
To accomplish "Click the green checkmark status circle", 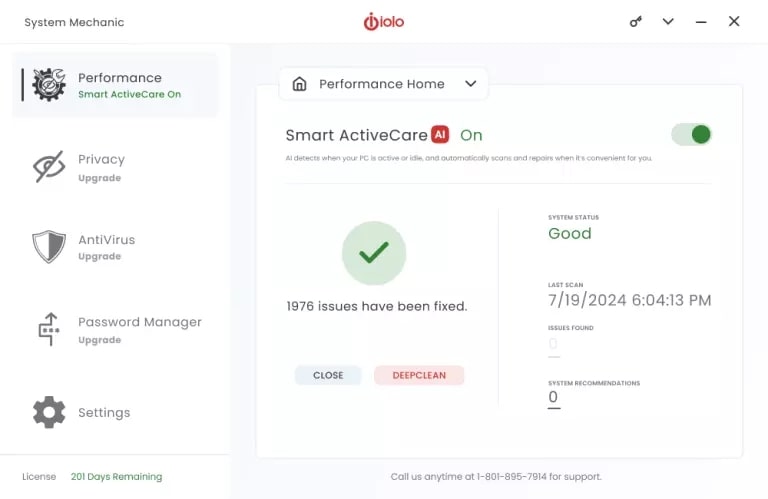I will click(x=374, y=253).
